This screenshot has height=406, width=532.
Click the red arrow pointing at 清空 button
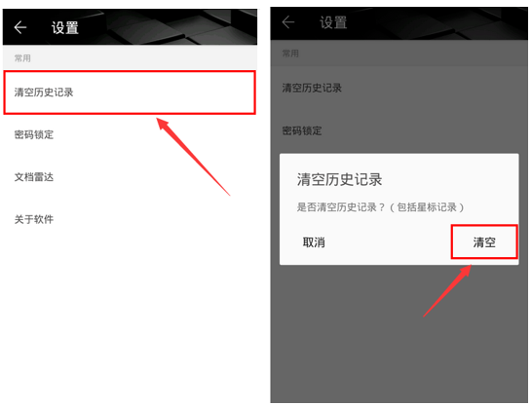coord(447,291)
